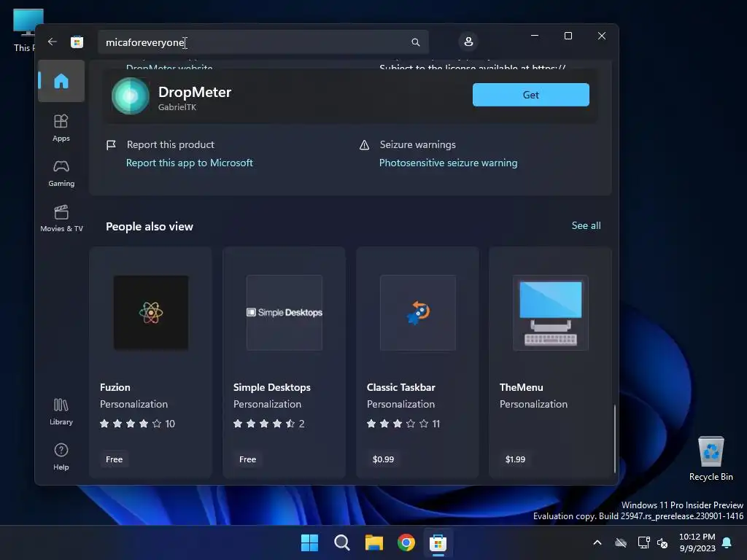This screenshot has width=747, height=560.
Task: Open the clock showing 10:12 PM
Action: 697,542
